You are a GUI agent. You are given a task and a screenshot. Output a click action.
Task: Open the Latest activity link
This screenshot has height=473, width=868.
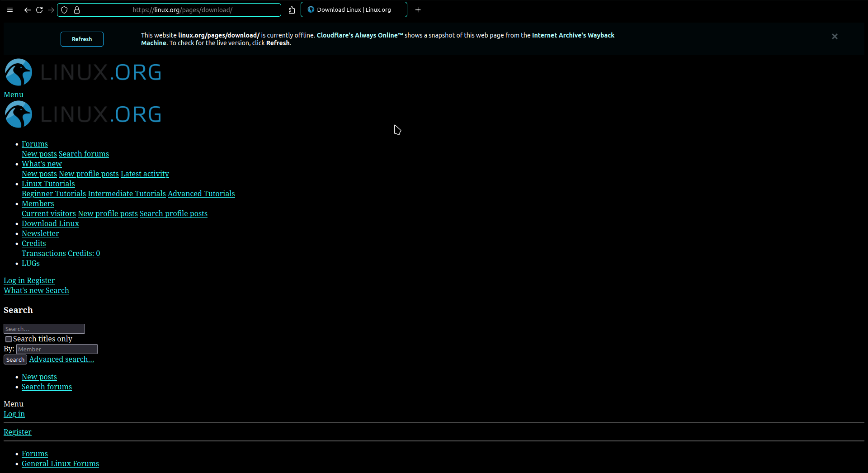(x=145, y=174)
